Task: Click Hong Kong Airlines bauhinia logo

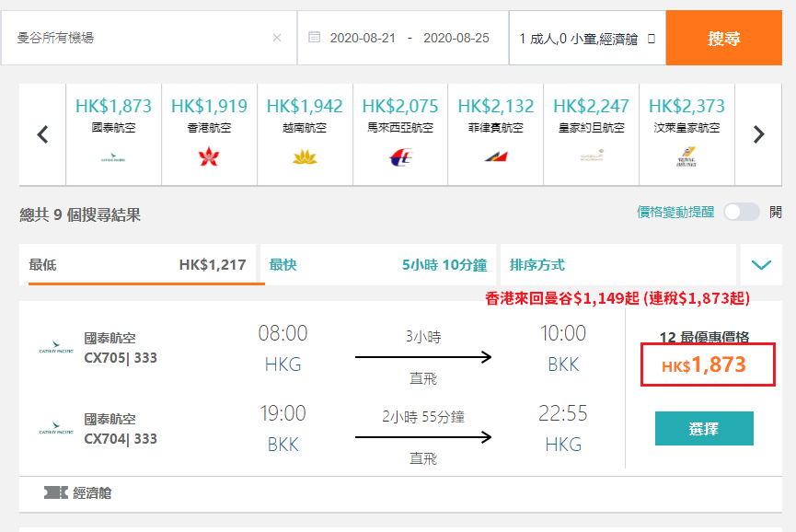Action: (x=209, y=156)
